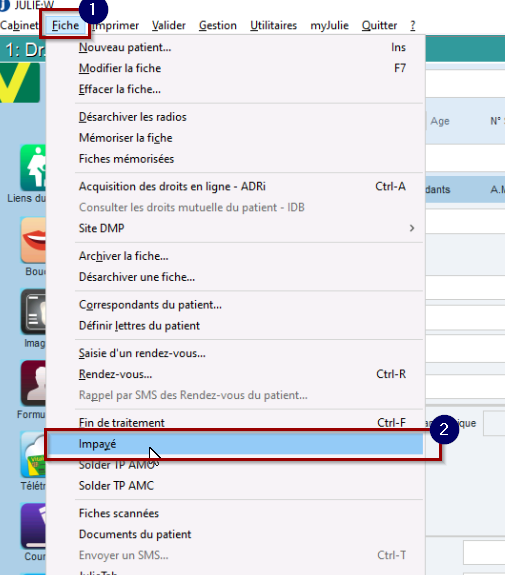The image size is (505, 575).
Task: Select Effacer la fiche...
Action: point(235,89)
